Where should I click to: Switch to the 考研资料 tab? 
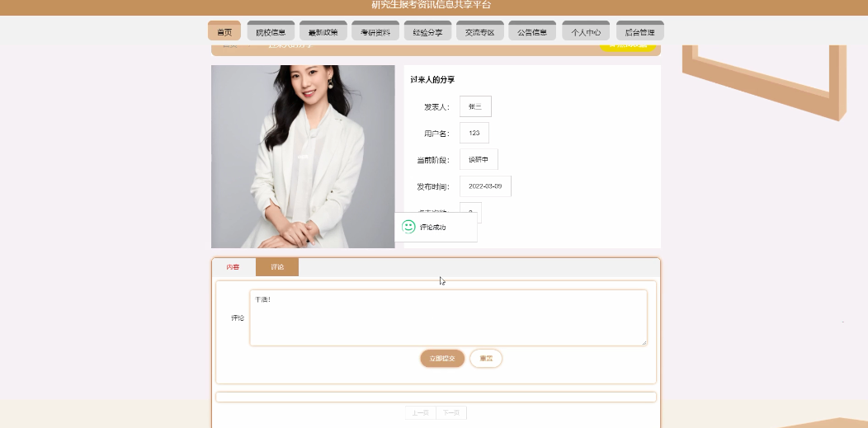coord(375,31)
